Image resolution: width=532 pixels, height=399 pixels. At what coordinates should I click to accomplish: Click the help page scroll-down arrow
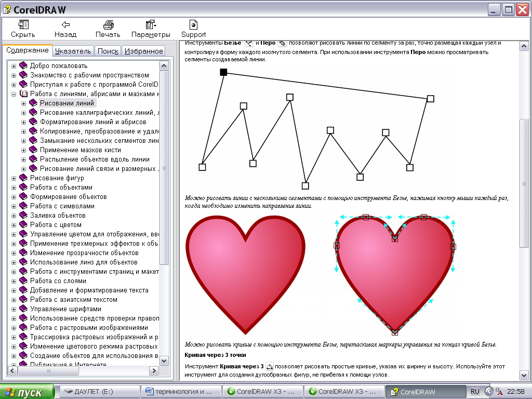(524, 376)
